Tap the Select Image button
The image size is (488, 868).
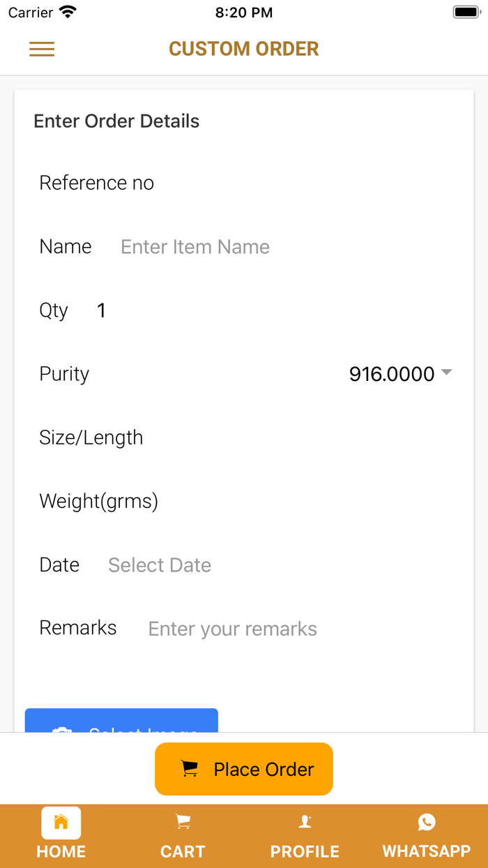(121, 721)
